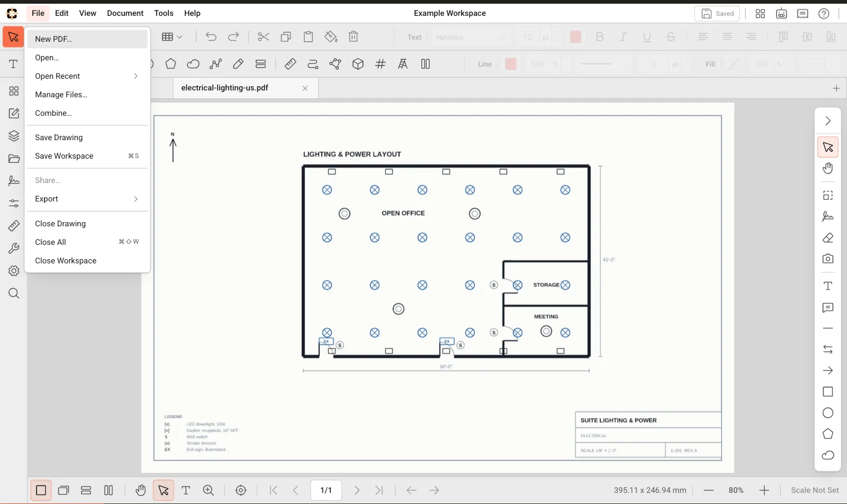The width and height of the screenshot is (847, 504).
Task: Expand the Export submenu
Action: (x=87, y=199)
